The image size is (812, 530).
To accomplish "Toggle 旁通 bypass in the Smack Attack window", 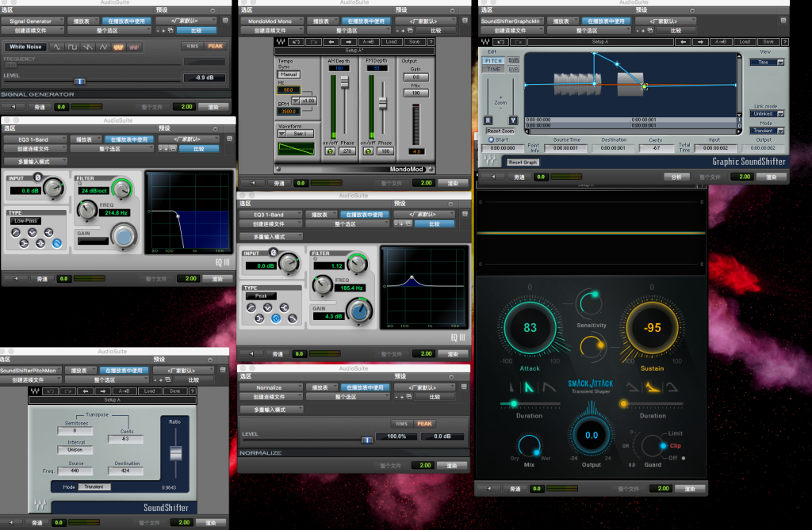I will tap(515, 489).
